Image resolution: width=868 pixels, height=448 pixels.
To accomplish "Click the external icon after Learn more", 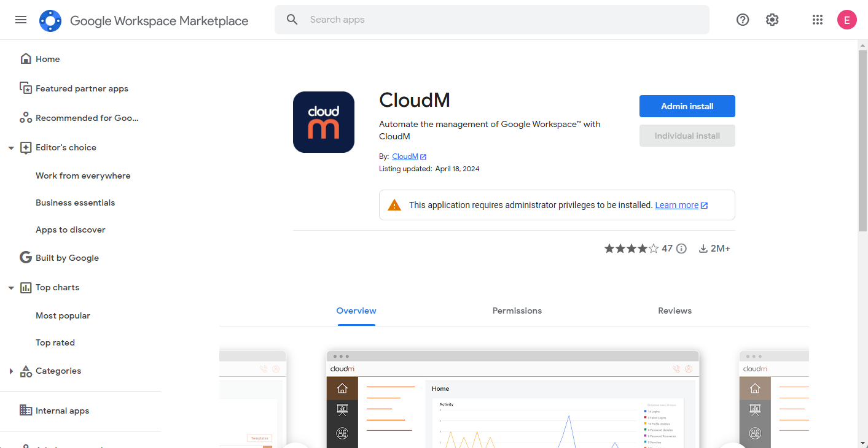I will pyautogui.click(x=705, y=206).
